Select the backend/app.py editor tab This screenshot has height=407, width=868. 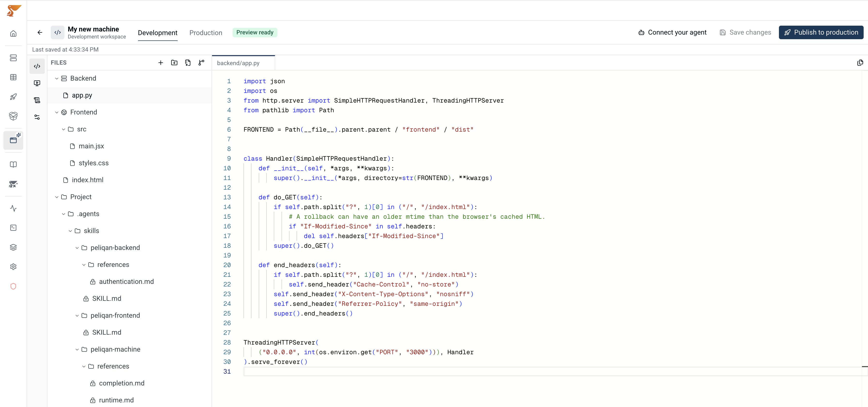[x=243, y=63]
